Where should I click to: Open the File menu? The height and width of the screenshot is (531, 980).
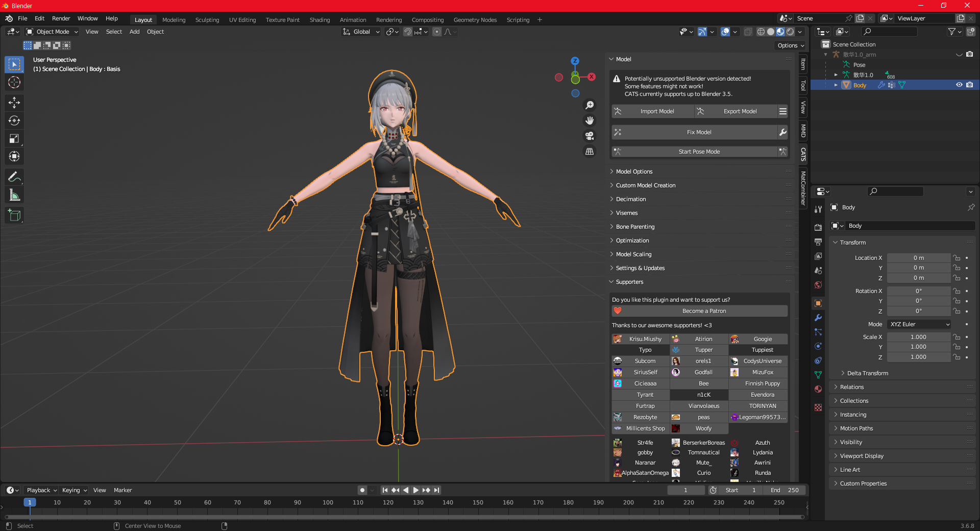[x=22, y=18]
